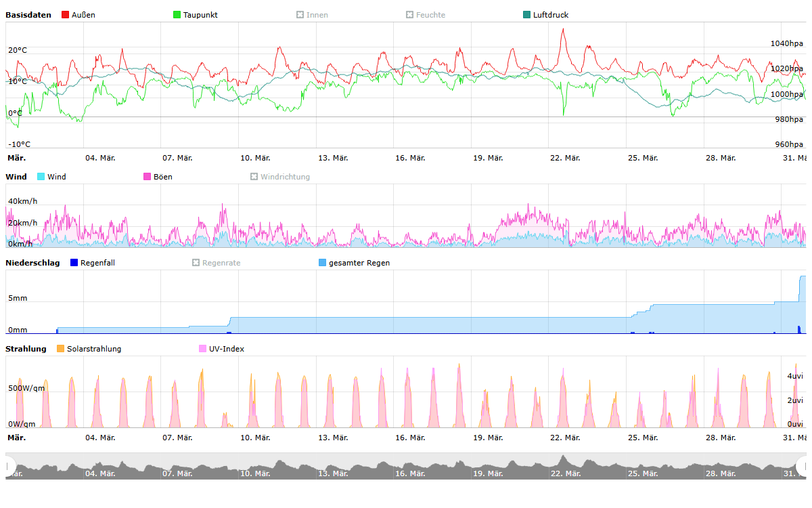Toggle the green Taupunkt legend icon

[177, 15]
